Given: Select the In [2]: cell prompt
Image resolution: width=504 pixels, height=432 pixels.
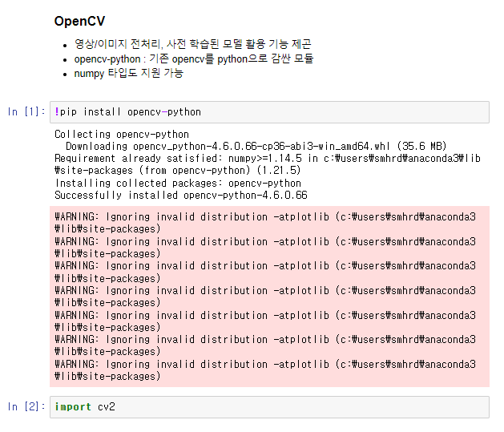Looking at the screenshot, I should (26, 406).
